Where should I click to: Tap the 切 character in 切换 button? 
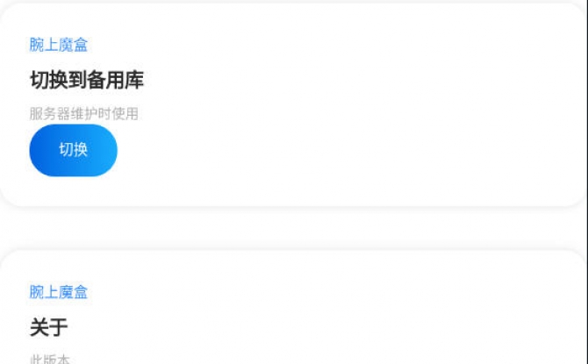click(66, 150)
